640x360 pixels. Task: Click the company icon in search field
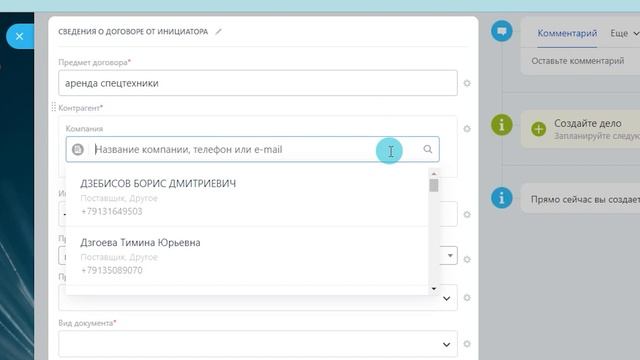click(78, 149)
